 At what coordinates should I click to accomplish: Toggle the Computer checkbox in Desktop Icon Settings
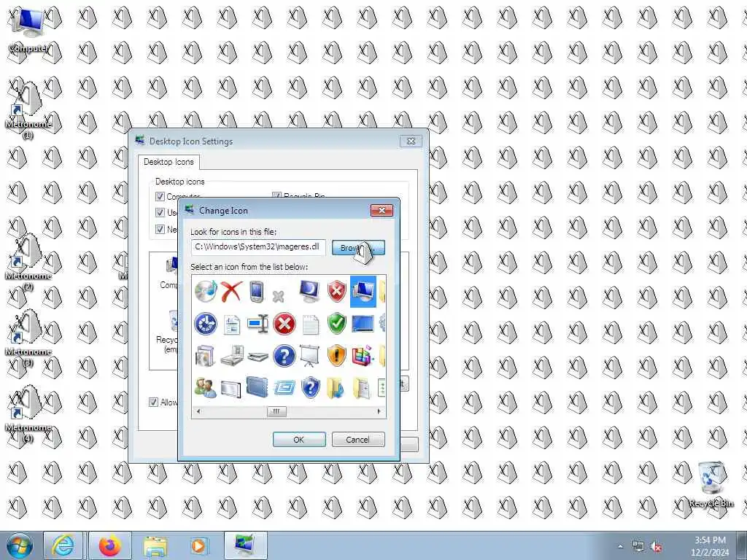tap(160, 196)
